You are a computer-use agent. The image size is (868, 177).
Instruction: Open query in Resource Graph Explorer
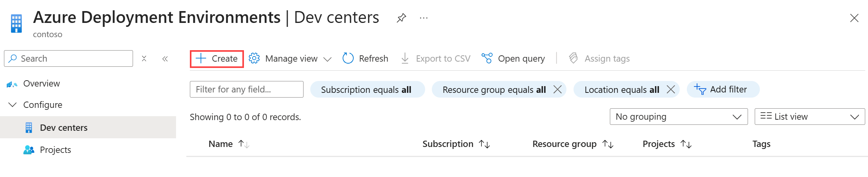click(513, 59)
